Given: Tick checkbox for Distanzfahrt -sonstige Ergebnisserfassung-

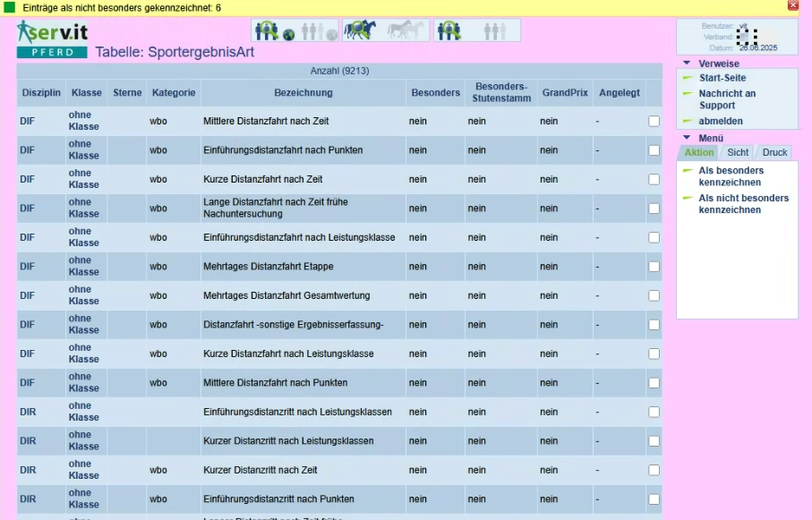Looking at the screenshot, I should coord(654,324).
